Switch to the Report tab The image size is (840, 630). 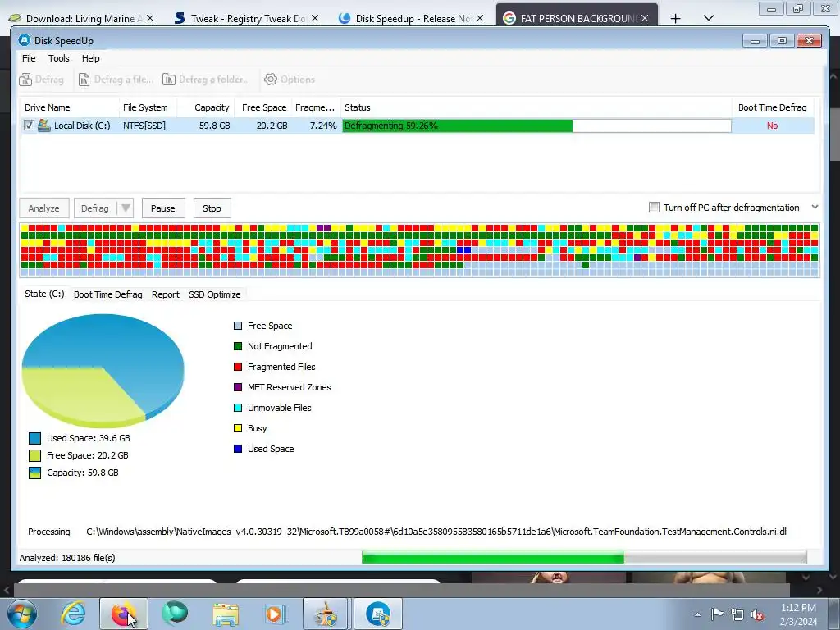click(166, 294)
